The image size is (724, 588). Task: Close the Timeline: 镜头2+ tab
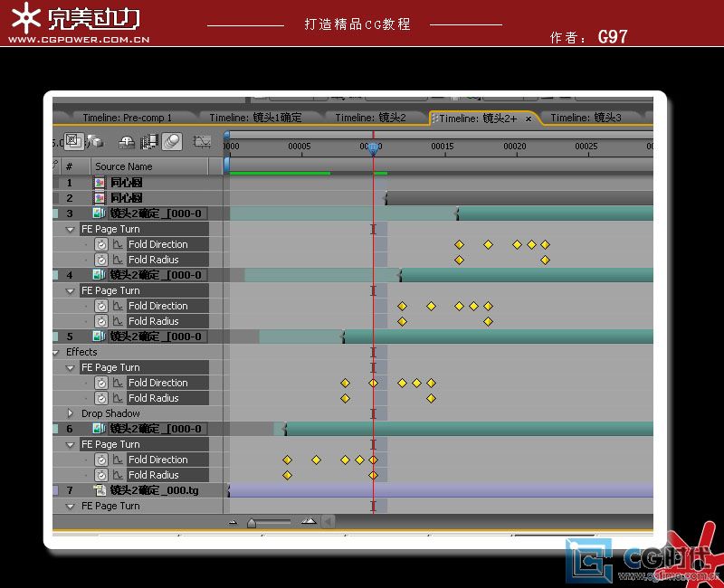pyautogui.click(x=529, y=119)
